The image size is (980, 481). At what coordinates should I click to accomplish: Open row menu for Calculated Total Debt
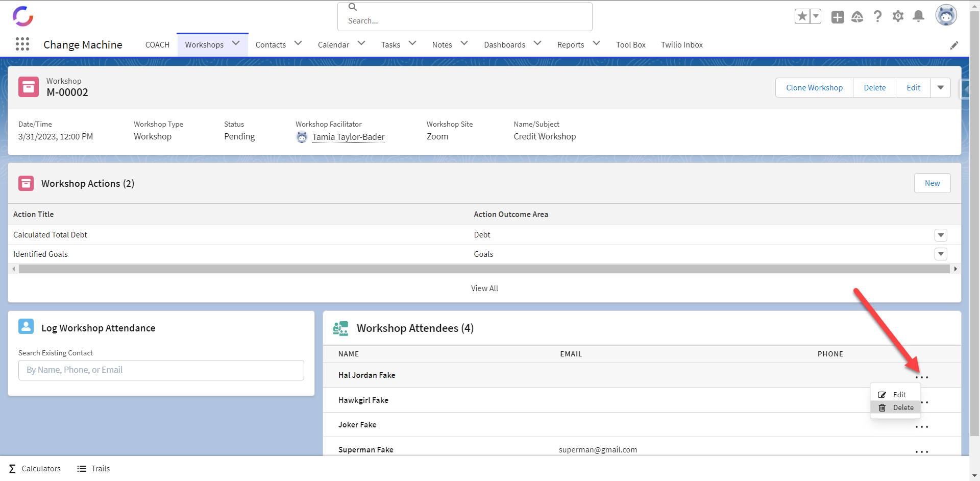pos(941,235)
